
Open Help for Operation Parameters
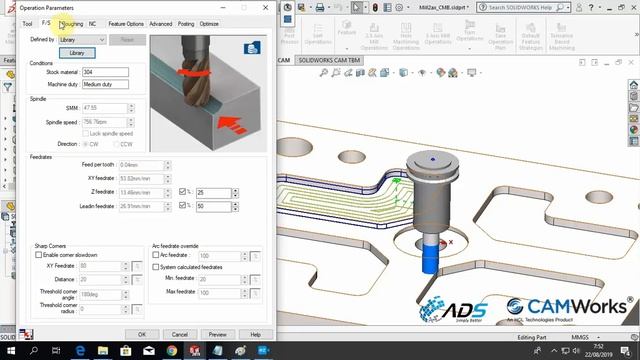(x=256, y=334)
